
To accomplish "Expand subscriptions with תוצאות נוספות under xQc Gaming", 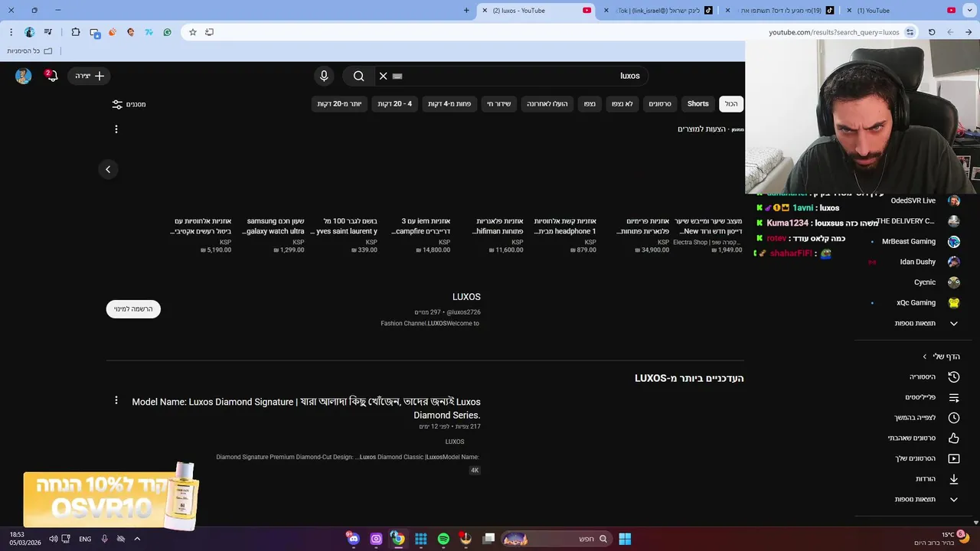I will coord(915,324).
